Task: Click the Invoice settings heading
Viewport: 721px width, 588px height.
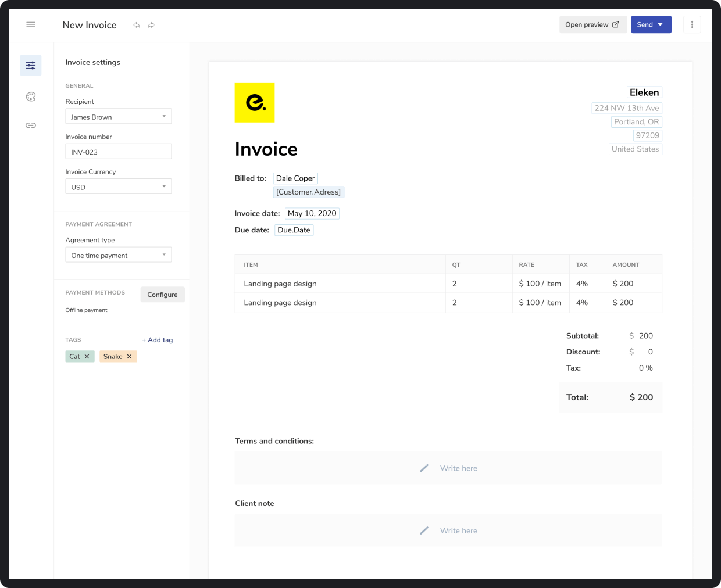Action: pos(93,62)
